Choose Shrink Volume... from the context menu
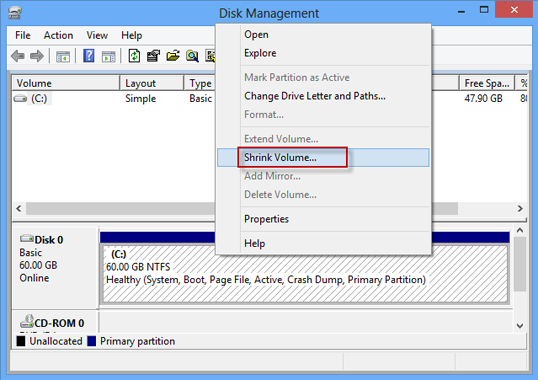538x380 pixels. [323, 157]
